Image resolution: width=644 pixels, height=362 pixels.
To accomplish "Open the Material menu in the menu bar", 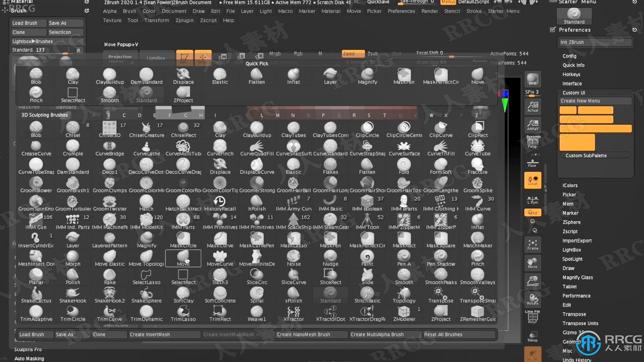I will [x=331, y=11].
